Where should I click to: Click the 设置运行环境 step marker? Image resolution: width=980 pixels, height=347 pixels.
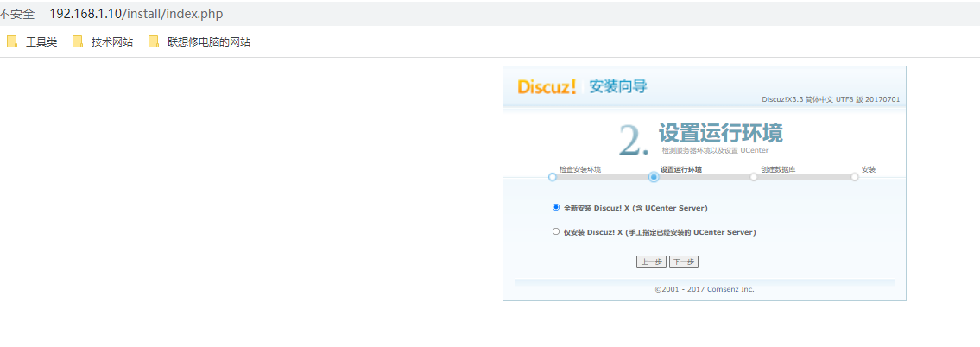tap(654, 177)
